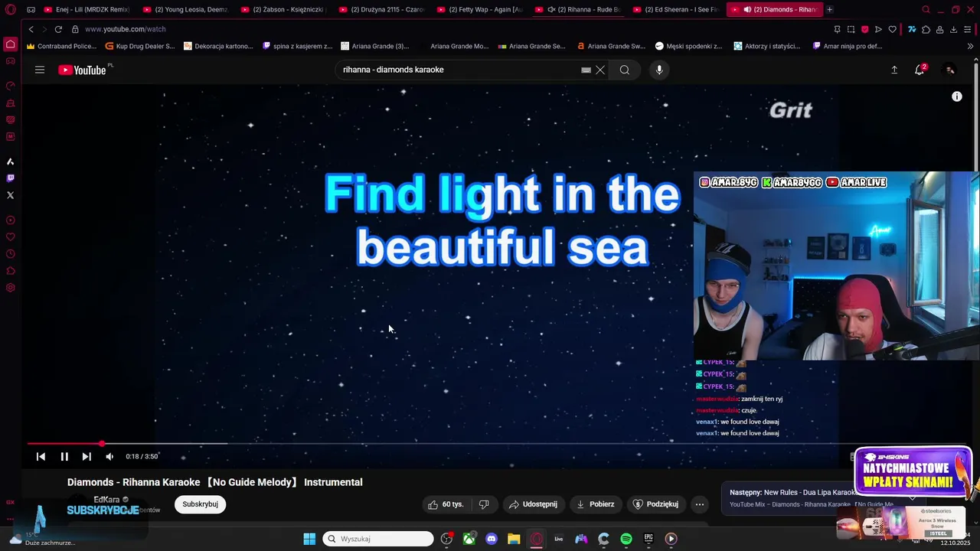
Task: Start voice search with the microphone
Action: (x=659, y=70)
